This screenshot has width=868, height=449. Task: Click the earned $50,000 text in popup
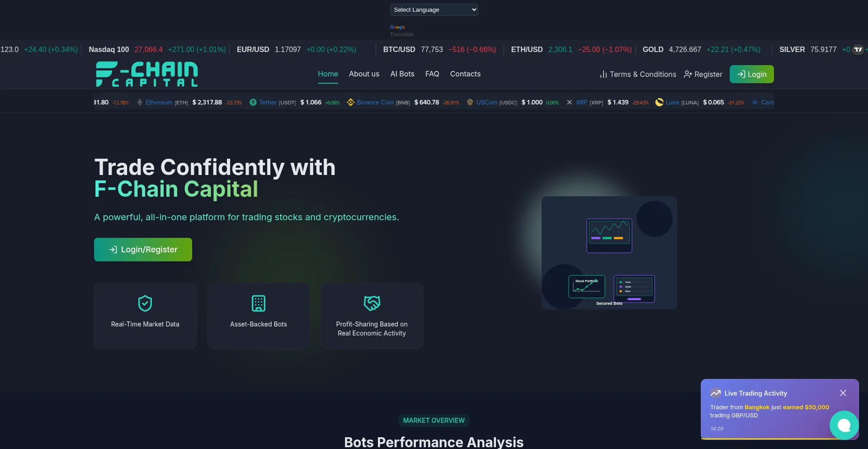[x=806, y=407]
